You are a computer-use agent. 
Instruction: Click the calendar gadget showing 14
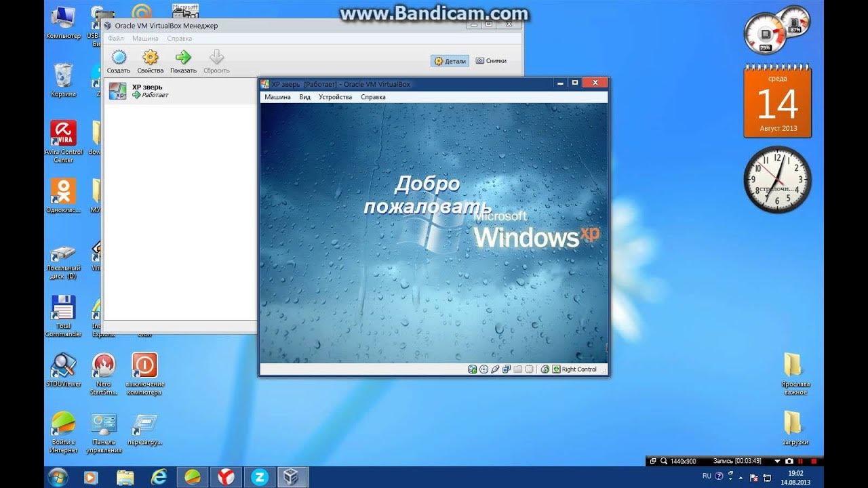[x=777, y=102]
